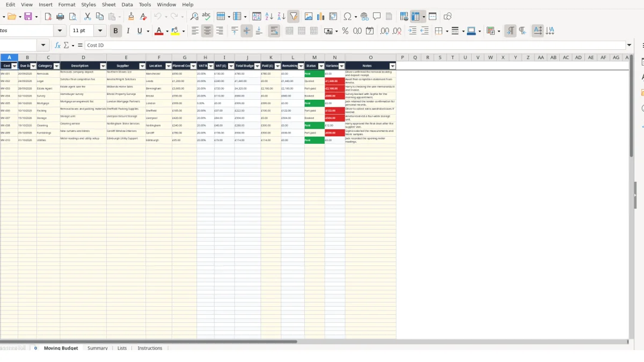The height and width of the screenshot is (362, 644).
Task: Switch to the Lists sheet tab
Action: point(122,348)
